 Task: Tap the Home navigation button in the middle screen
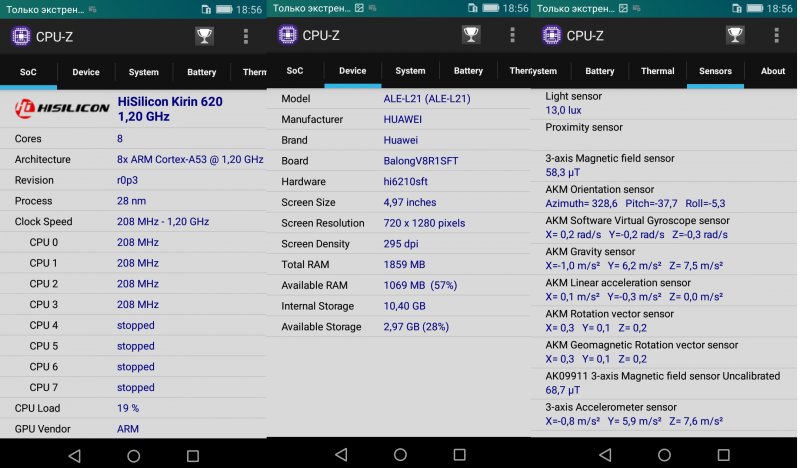[401, 454]
